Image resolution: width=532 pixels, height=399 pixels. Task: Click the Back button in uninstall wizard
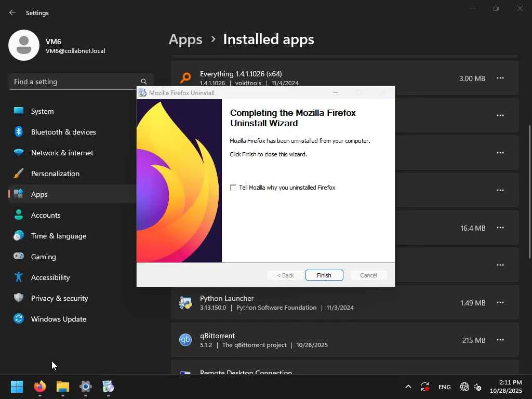click(x=285, y=275)
